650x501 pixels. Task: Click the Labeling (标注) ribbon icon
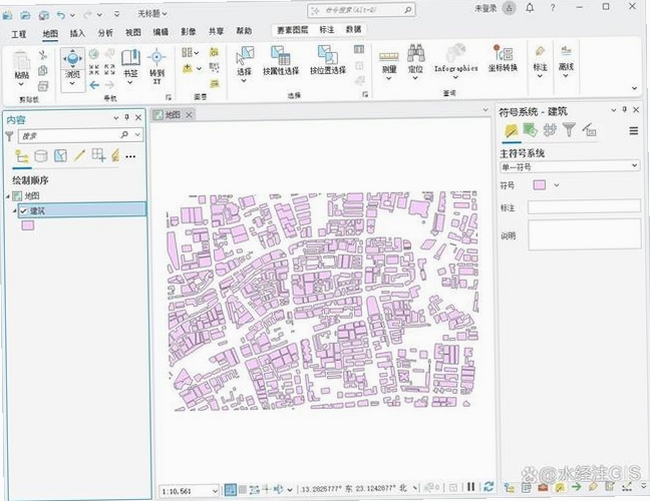click(x=540, y=52)
